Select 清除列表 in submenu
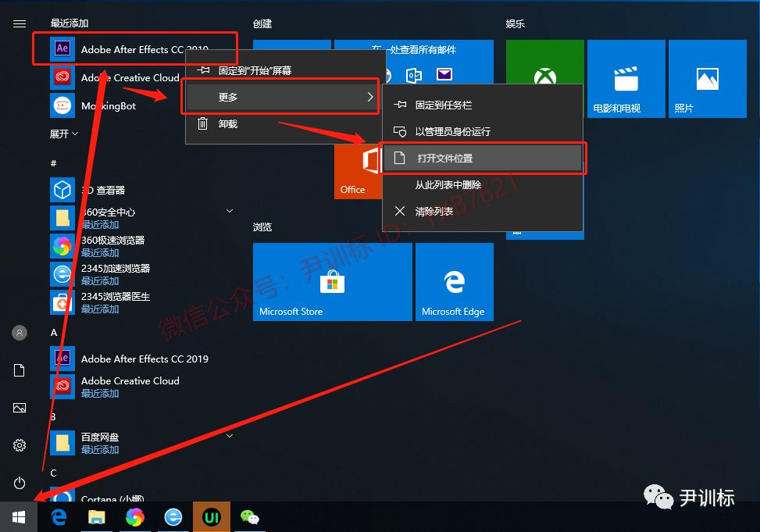Screen dimensions: 760x532 click(x=483, y=212)
